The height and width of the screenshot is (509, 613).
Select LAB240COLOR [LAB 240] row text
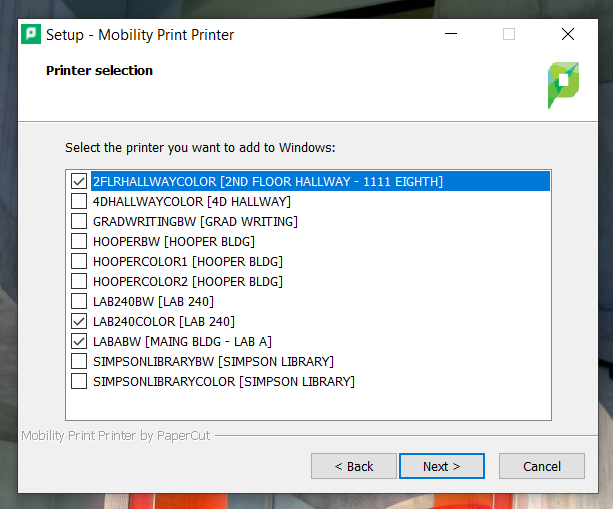coord(164,322)
